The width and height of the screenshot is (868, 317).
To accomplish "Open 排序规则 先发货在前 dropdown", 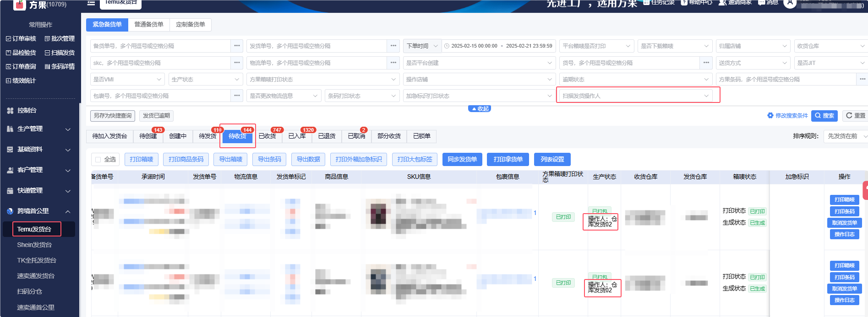I will pos(846,136).
